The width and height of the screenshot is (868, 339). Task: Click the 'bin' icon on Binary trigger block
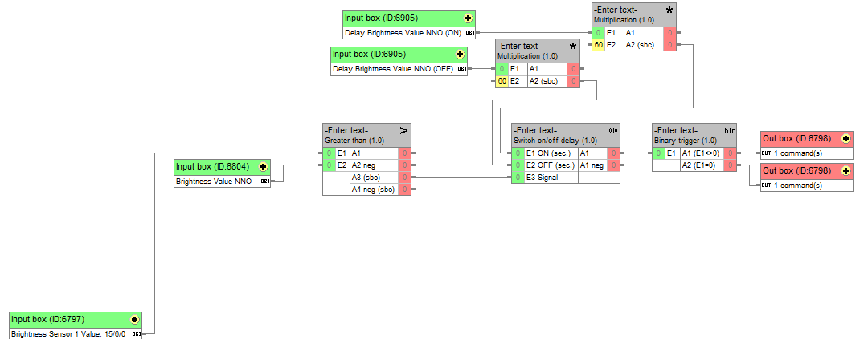click(730, 130)
